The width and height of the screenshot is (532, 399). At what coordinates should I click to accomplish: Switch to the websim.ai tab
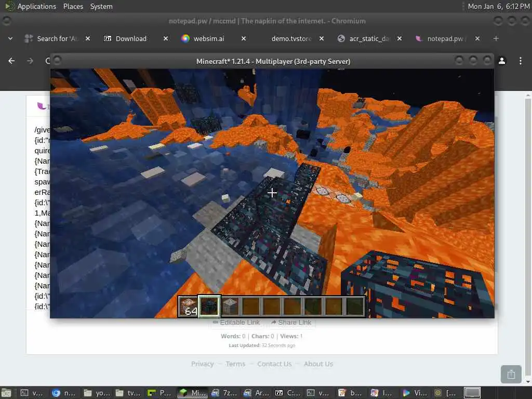[x=209, y=38]
